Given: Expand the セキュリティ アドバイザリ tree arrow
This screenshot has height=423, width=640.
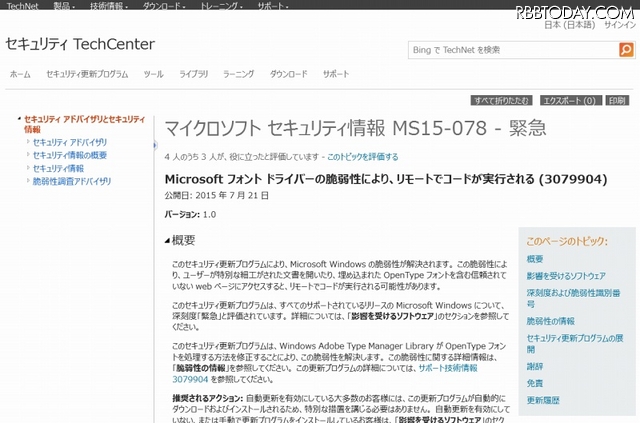Looking at the screenshot, I should coord(28,142).
